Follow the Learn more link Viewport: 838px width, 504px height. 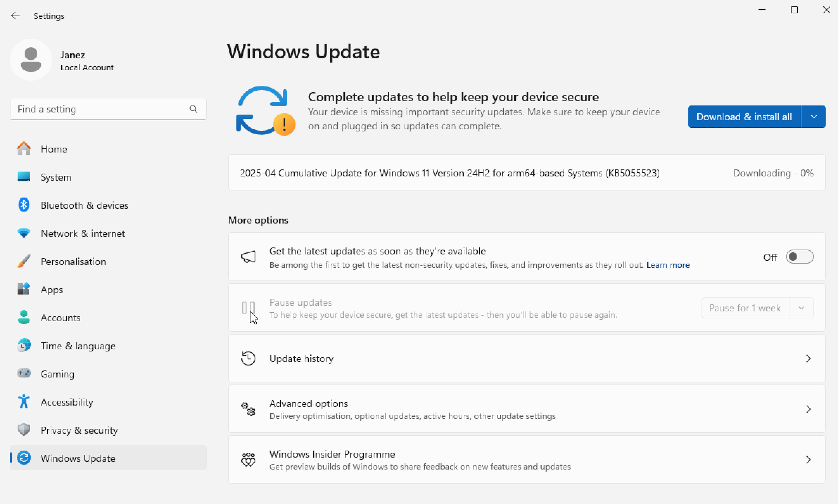[x=668, y=265]
